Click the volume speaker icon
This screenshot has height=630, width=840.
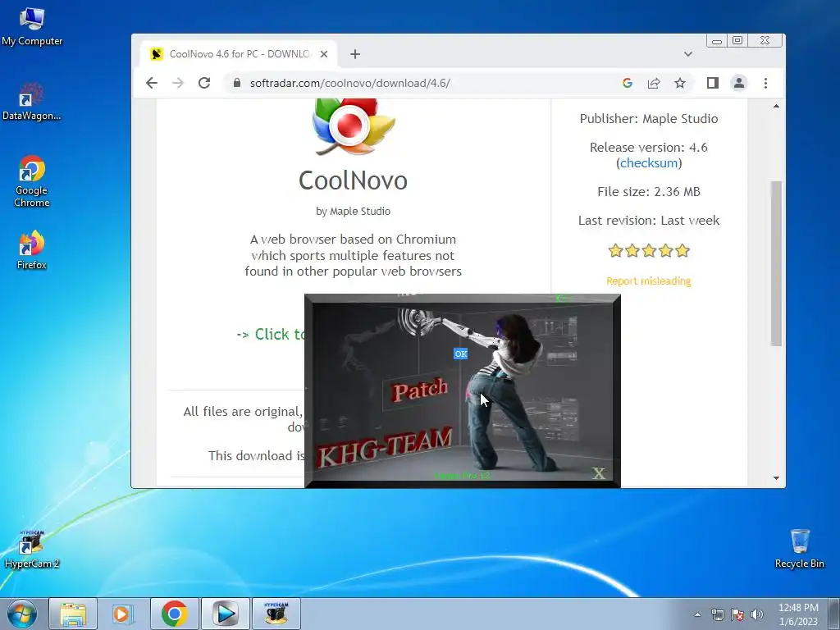pos(757,614)
